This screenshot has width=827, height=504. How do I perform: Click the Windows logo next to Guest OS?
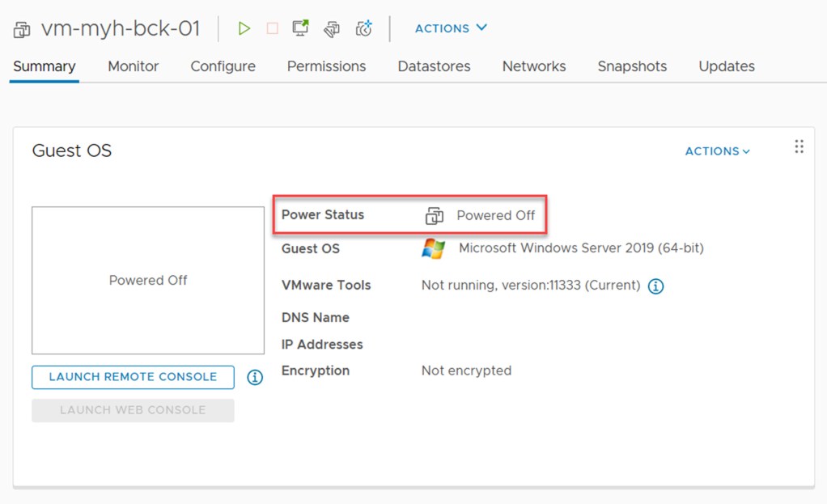(431, 249)
